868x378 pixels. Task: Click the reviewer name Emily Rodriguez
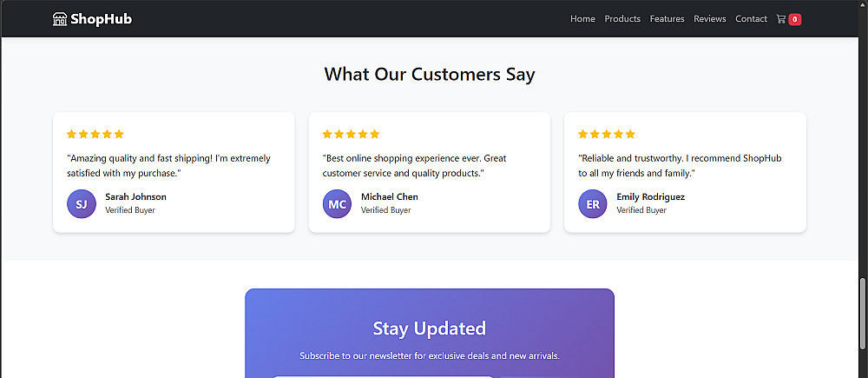[651, 196]
